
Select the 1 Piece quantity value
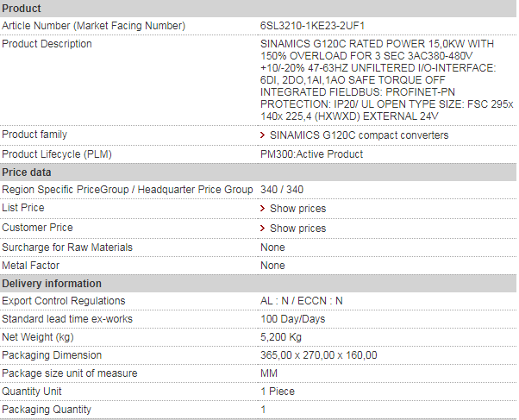click(278, 392)
